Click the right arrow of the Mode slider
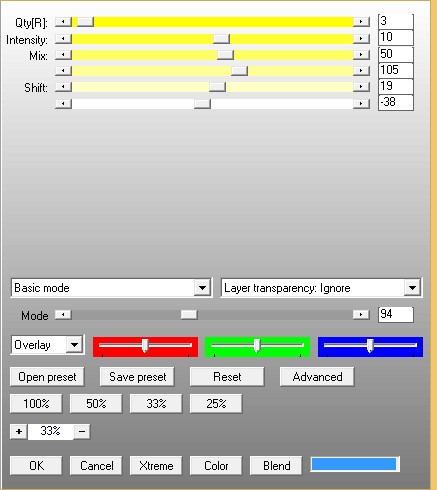This screenshot has height=490, width=437. coord(361,314)
